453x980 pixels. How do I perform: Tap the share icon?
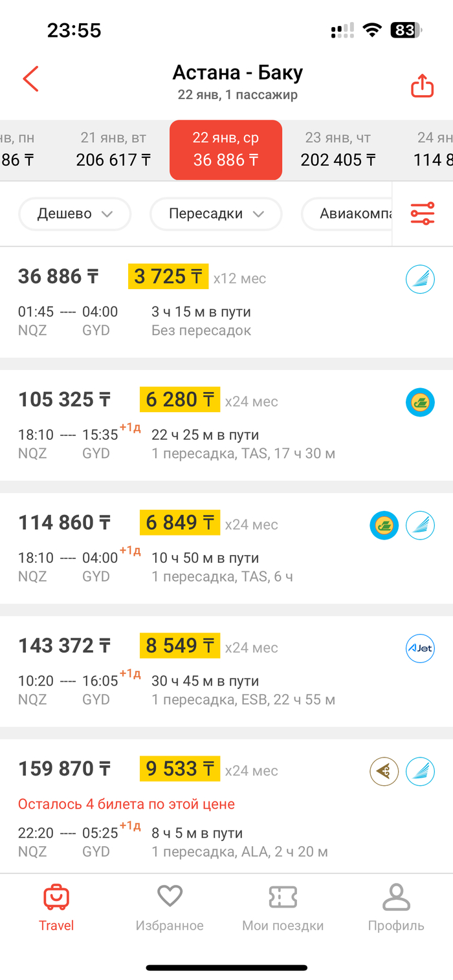click(422, 85)
